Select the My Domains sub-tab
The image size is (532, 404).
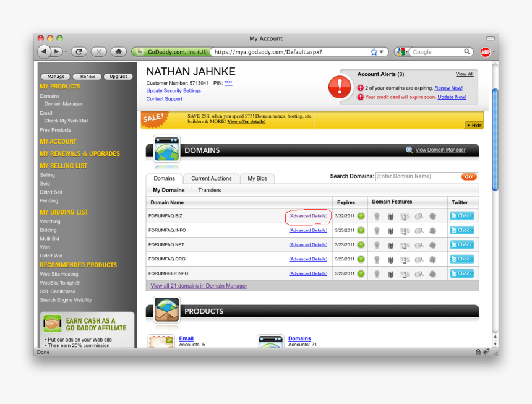coord(169,190)
